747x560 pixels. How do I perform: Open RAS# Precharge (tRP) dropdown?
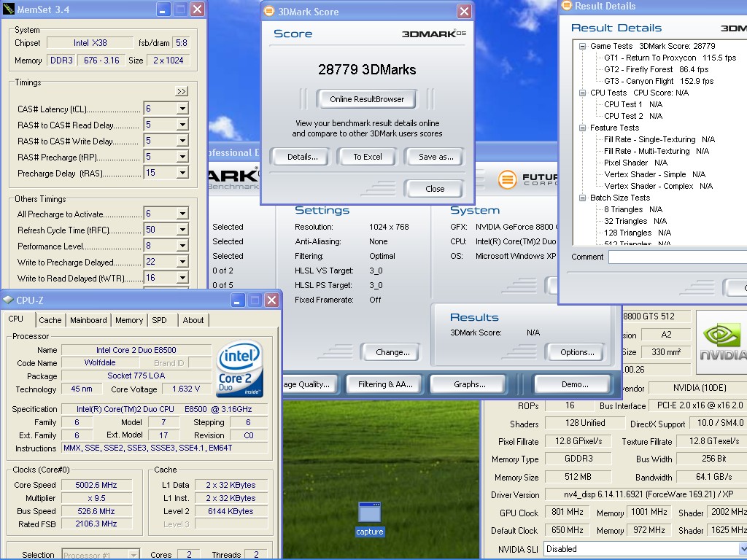(182, 157)
